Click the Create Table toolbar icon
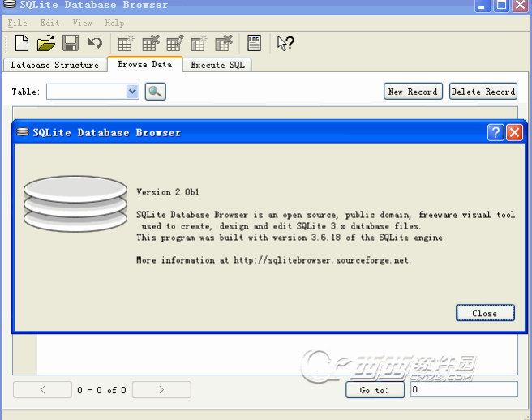Screen dimensions: 532x420 point(126,43)
